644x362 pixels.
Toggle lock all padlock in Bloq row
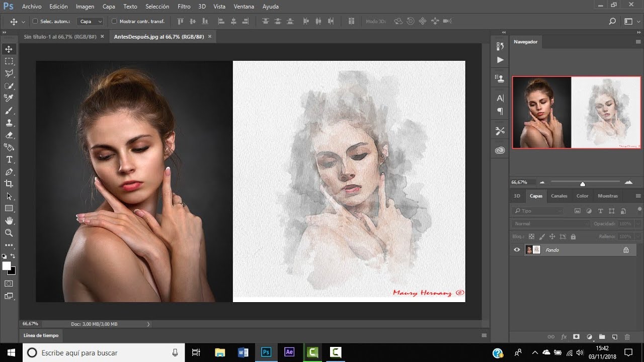click(x=573, y=236)
